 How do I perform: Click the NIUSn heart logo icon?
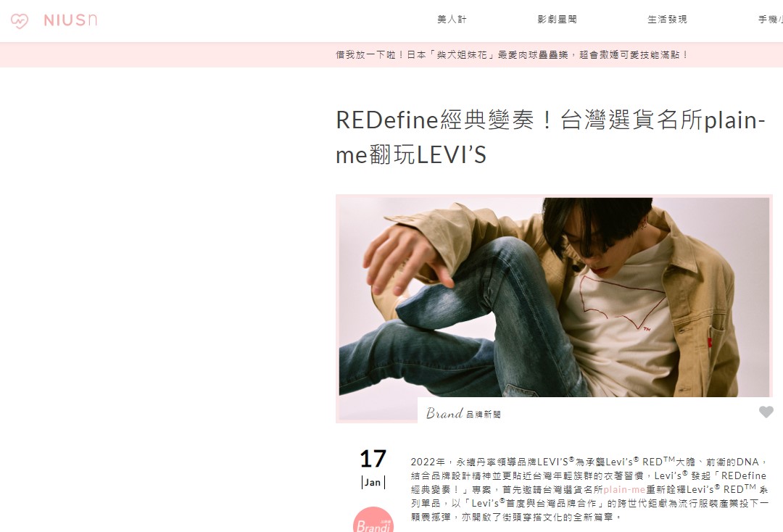click(x=20, y=21)
